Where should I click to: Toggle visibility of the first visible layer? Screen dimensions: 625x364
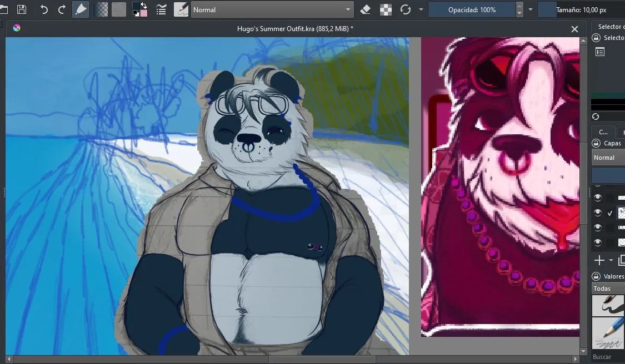pyautogui.click(x=597, y=198)
